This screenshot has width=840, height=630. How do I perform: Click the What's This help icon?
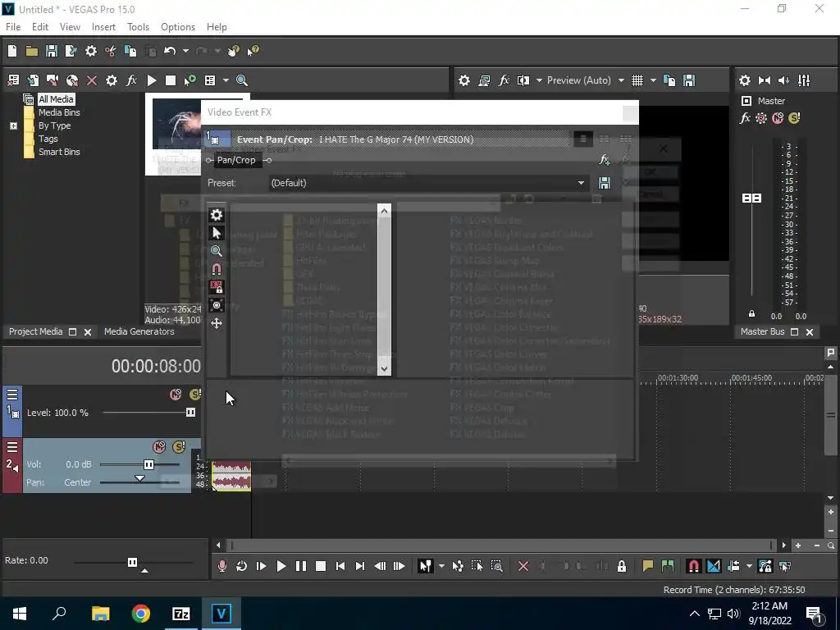point(253,51)
